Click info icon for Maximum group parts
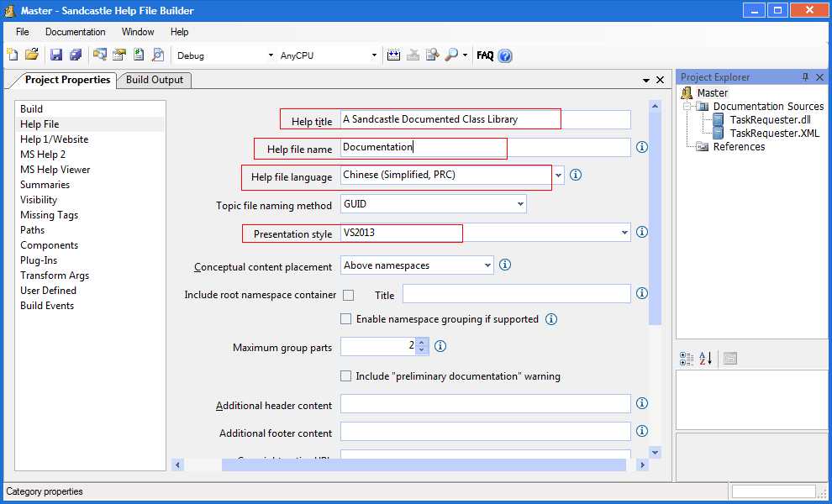Screen dimensions: 832x504 click(440, 346)
